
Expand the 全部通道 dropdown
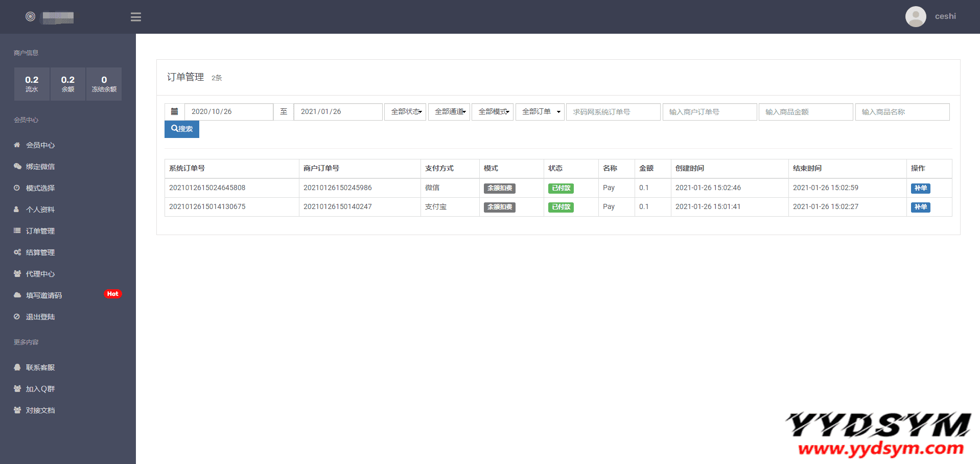pyautogui.click(x=449, y=112)
